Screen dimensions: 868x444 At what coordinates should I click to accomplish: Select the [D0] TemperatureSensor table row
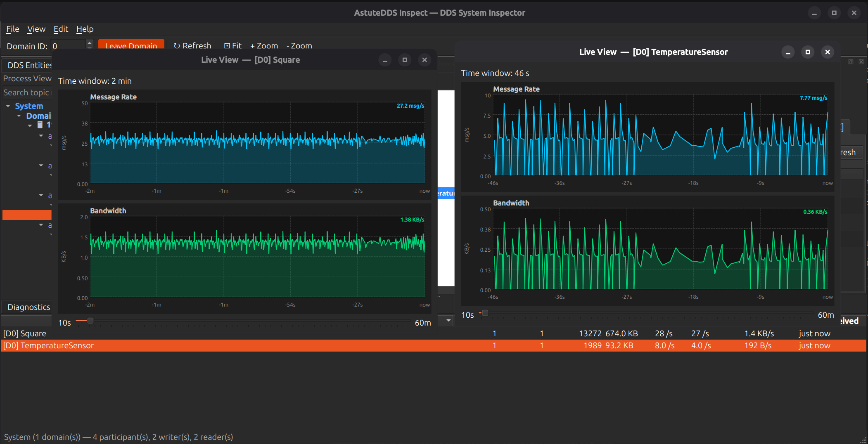[434, 345]
